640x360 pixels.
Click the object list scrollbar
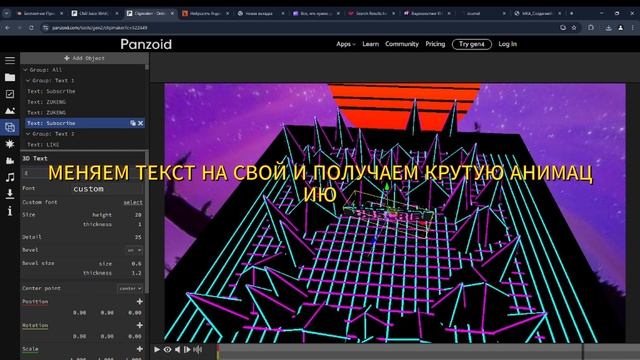tap(147, 67)
